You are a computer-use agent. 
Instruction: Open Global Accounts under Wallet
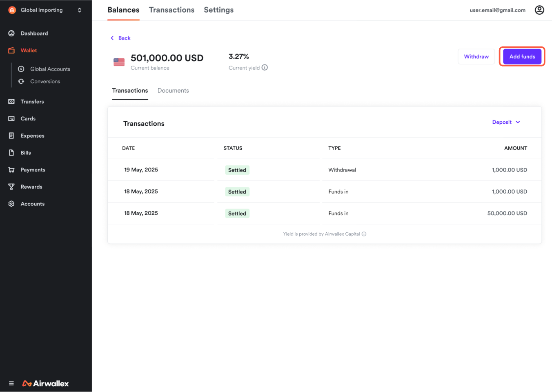tap(50, 69)
